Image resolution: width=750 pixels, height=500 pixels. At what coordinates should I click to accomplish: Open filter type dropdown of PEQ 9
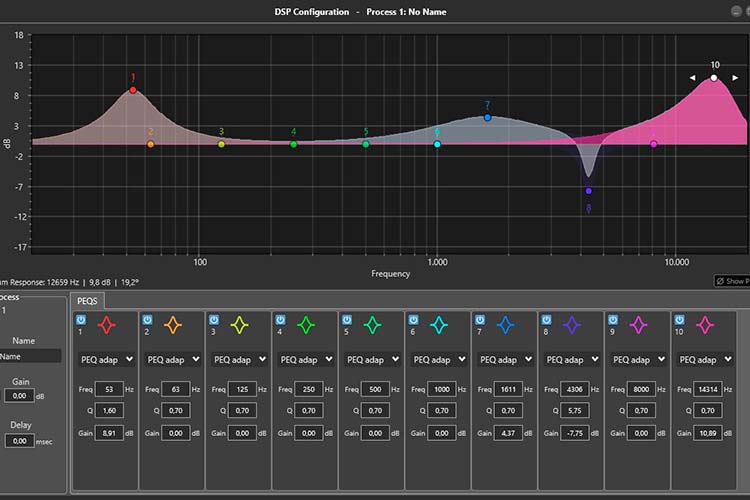click(x=639, y=359)
